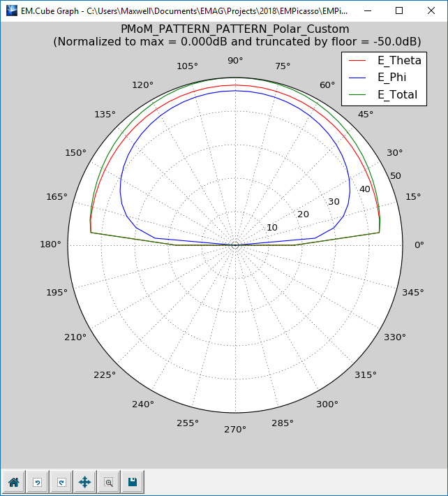Click radial tick label 40

[x=365, y=189]
